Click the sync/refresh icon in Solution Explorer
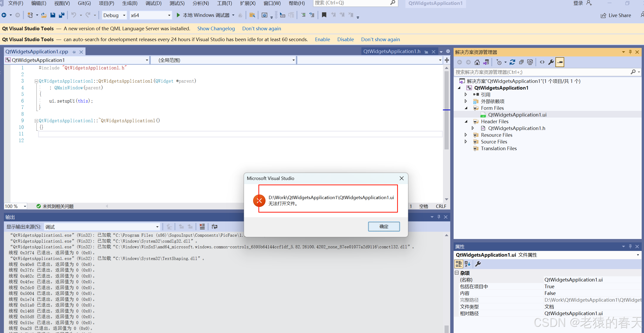This screenshot has height=333, width=644. pos(512,62)
